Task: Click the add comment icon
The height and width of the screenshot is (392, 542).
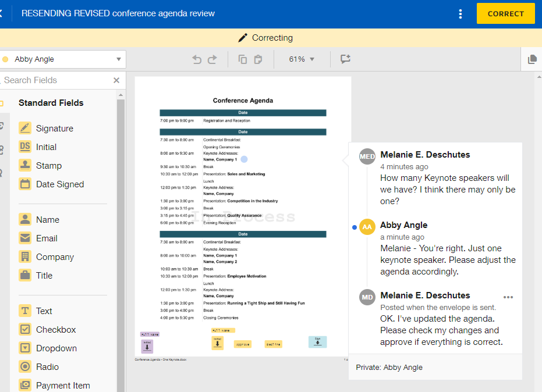Action: (345, 59)
